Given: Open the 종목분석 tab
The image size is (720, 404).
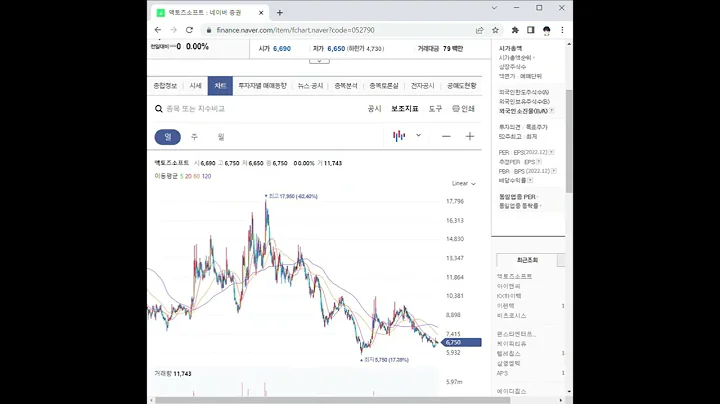Looking at the screenshot, I should (x=346, y=86).
